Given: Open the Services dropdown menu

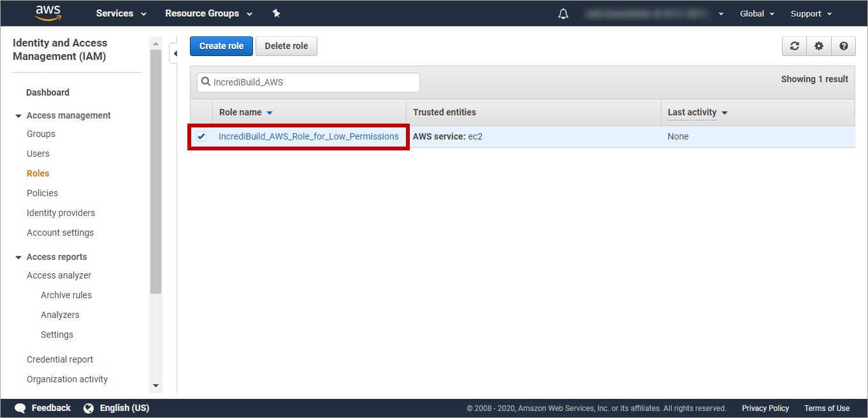Looking at the screenshot, I should [x=121, y=13].
